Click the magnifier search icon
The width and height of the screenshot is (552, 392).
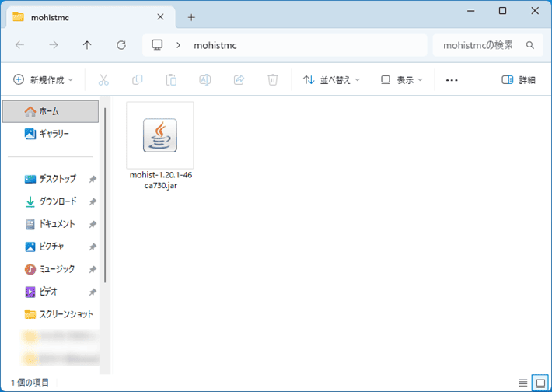point(529,45)
